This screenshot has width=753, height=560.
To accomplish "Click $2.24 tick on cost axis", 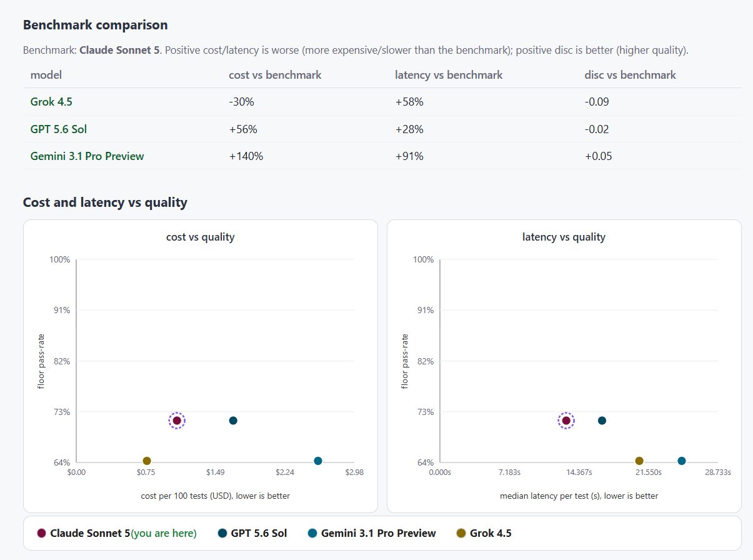I will pos(285,472).
